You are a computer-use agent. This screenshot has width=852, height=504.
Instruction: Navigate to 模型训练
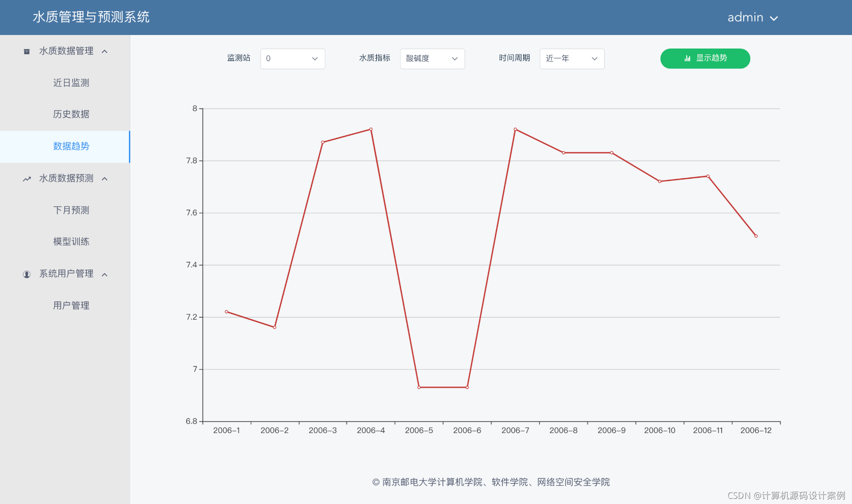coord(65,242)
